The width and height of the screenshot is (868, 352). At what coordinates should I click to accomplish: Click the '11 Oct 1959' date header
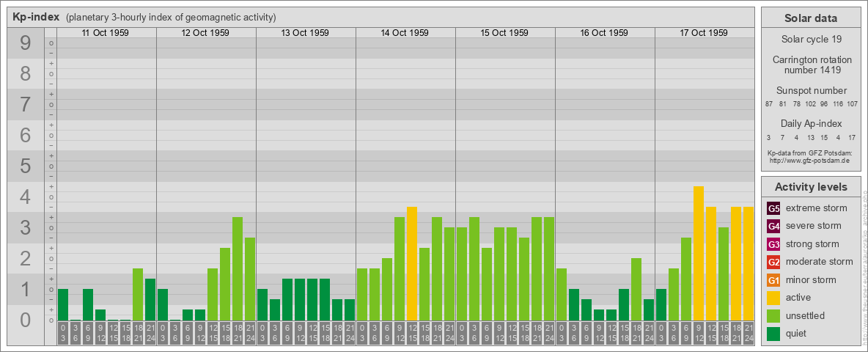coord(105,33)
